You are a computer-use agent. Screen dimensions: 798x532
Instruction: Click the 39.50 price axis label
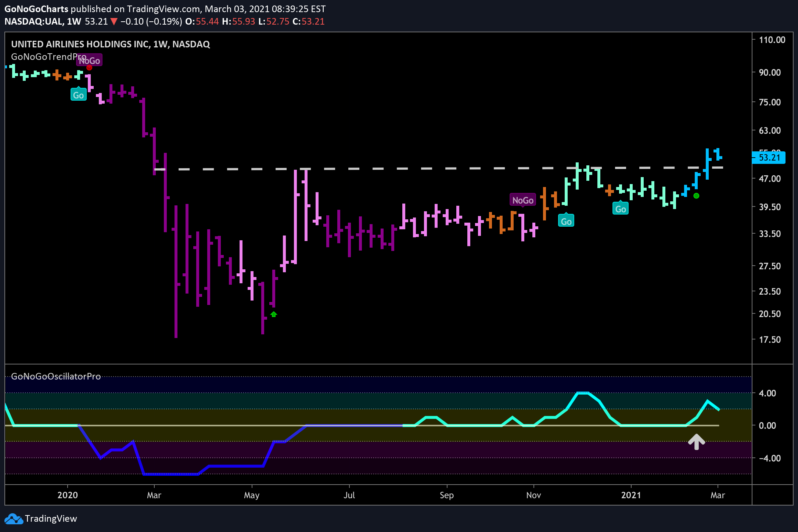pos(770,207)
